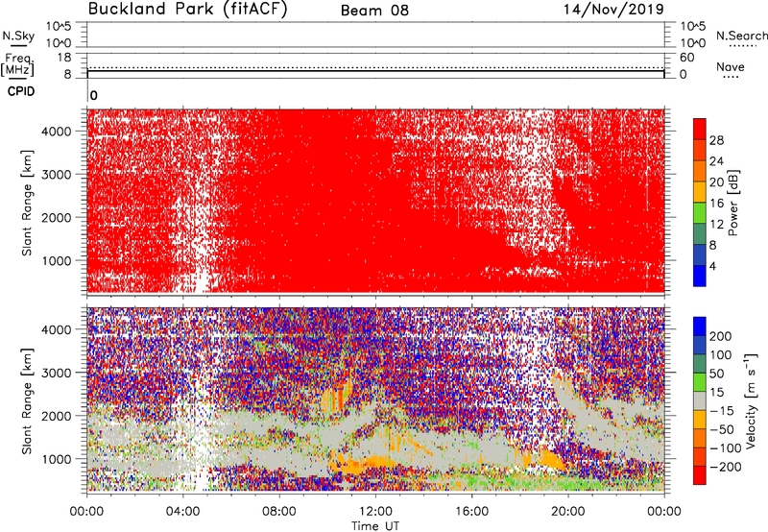Click Slant Range label of power panel
The width and height of the screenshot is (768, 532).
[27, 204]
